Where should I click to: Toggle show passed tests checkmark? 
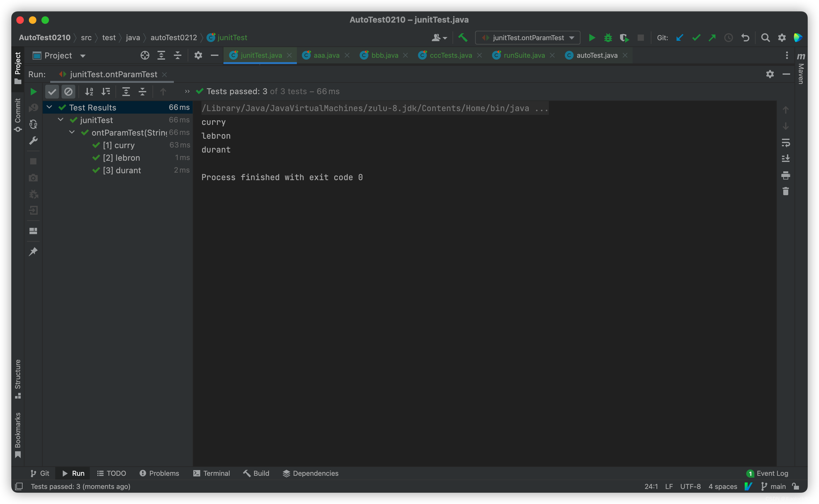tap(52, 91)
